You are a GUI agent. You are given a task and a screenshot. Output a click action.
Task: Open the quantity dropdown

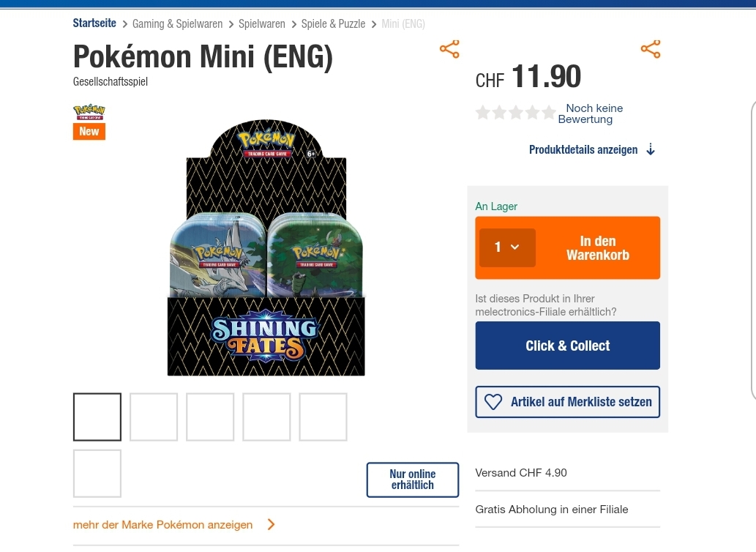click(507, 247)
